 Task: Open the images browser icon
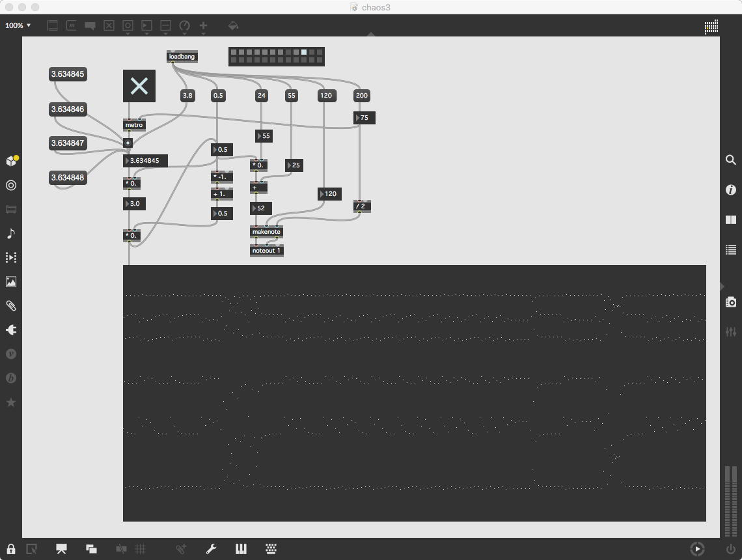(11, 282)
